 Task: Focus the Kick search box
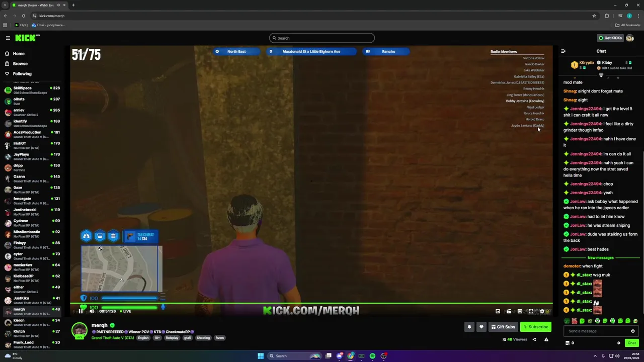(322, 38)
